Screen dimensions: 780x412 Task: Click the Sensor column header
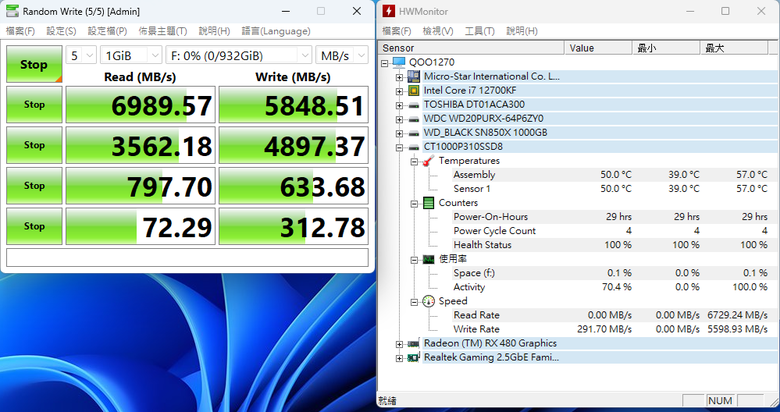point(471,48)
